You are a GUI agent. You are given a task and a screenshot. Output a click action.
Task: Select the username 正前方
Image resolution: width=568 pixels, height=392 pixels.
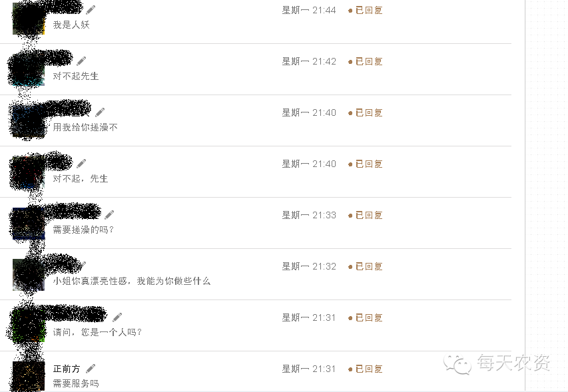[x=67, y=369]
